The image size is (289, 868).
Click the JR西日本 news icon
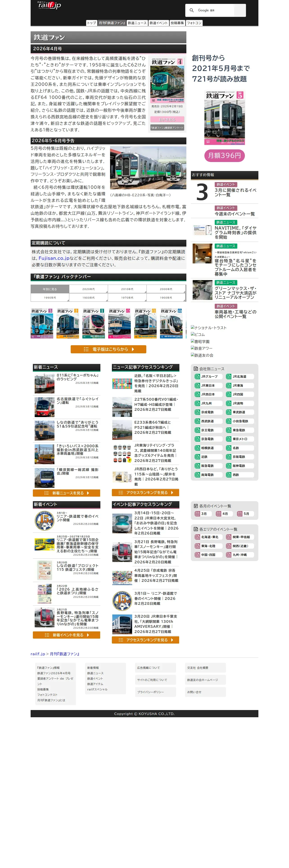(197, 394)
